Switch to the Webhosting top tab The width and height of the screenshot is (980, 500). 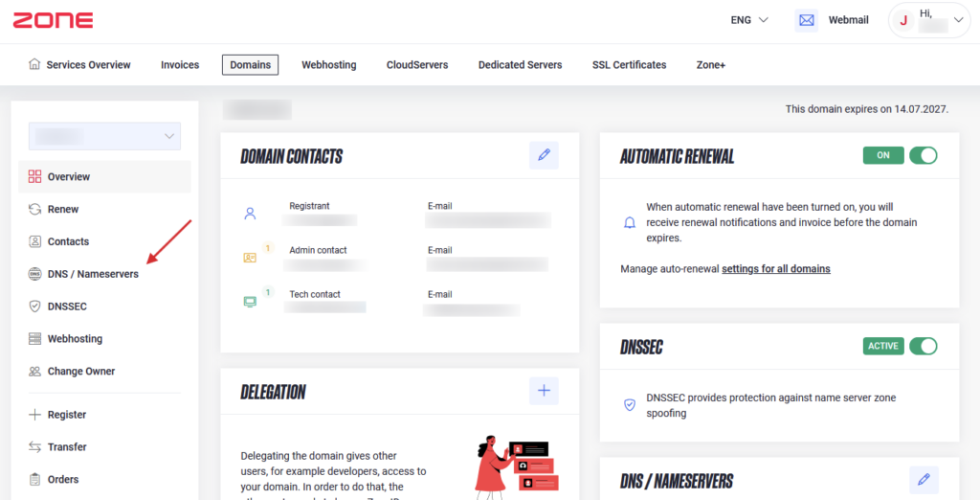(x=328, y=65)
